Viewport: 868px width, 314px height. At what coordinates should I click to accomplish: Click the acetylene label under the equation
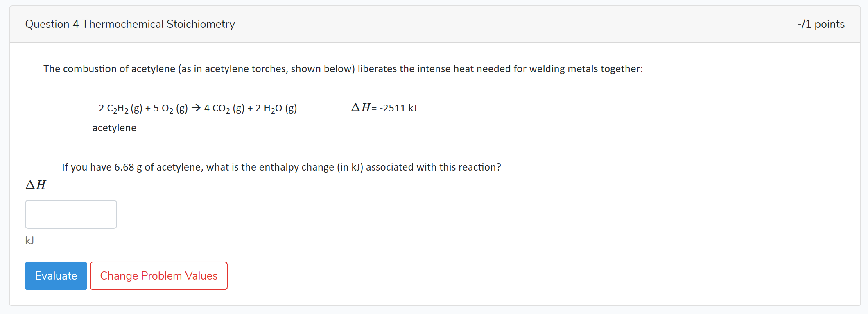coord(114,127)
